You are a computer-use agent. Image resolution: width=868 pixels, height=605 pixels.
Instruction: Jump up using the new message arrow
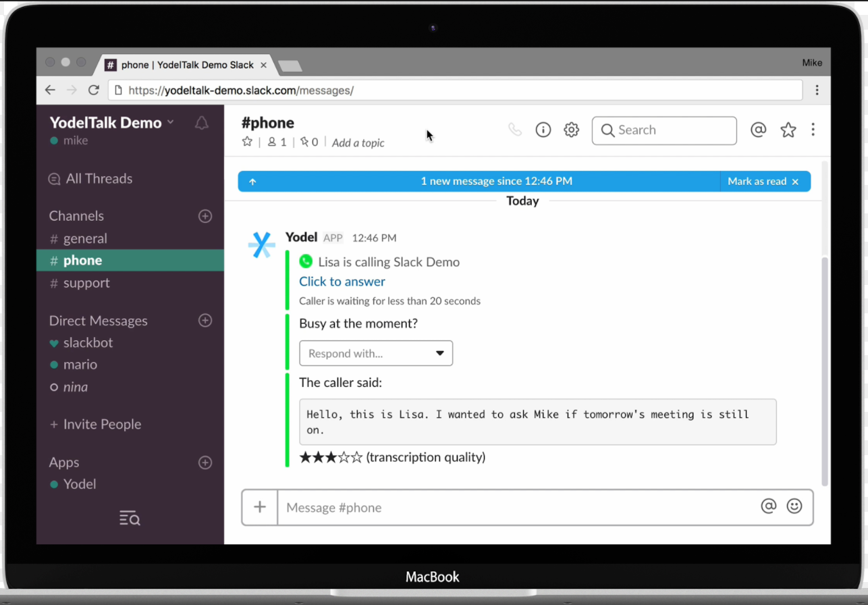(x=252, y=182)
